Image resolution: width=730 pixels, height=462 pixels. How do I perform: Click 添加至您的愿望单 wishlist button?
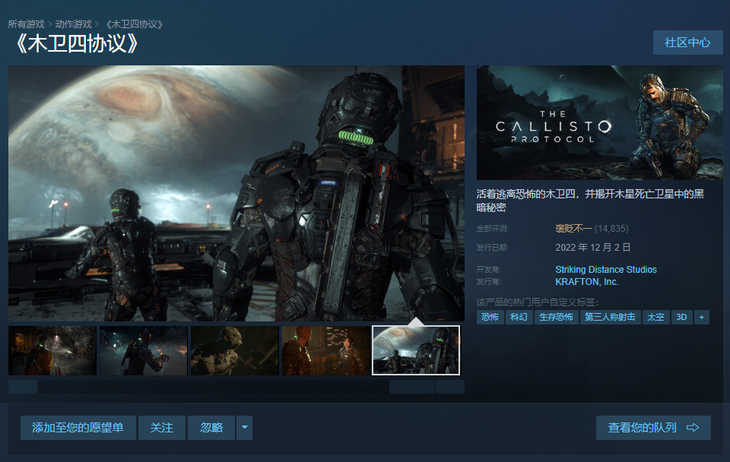pyautogui.click(x=78, y=428)
